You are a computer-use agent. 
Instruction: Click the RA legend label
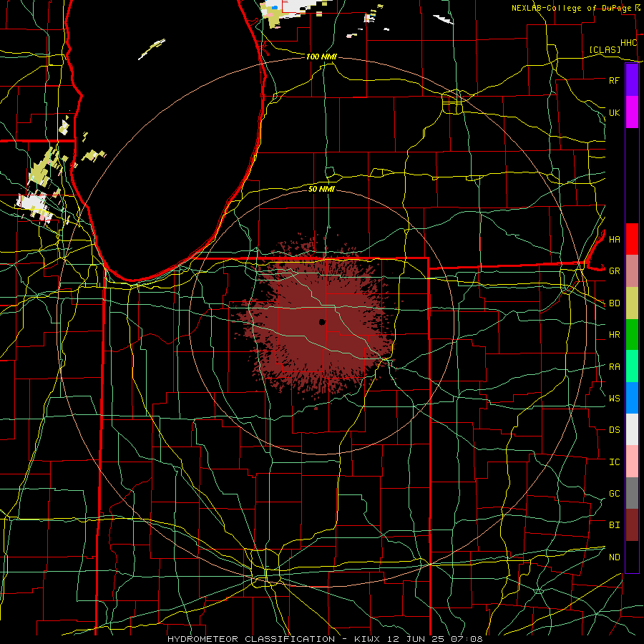[614, 367]
